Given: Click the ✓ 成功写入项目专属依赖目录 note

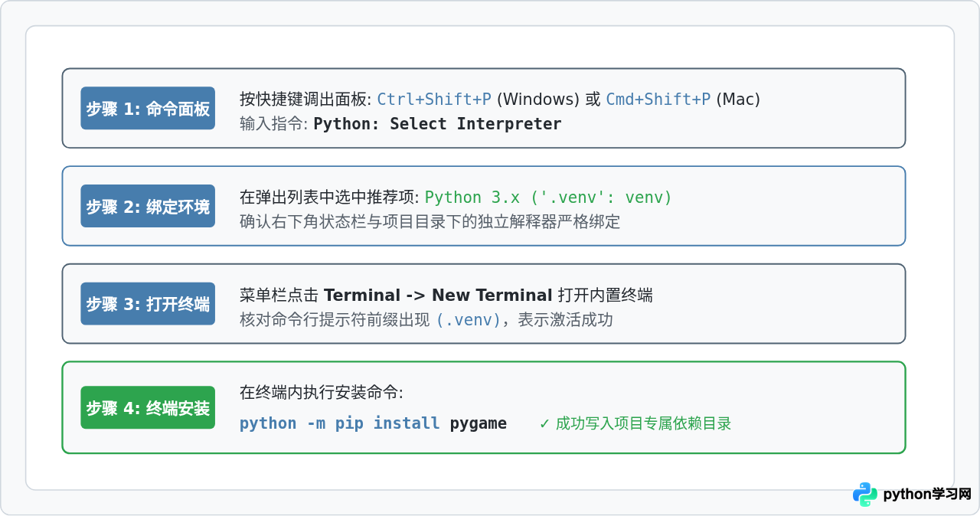Looking at the screenshot, I should pyautogui.click(x=635, y=423).
